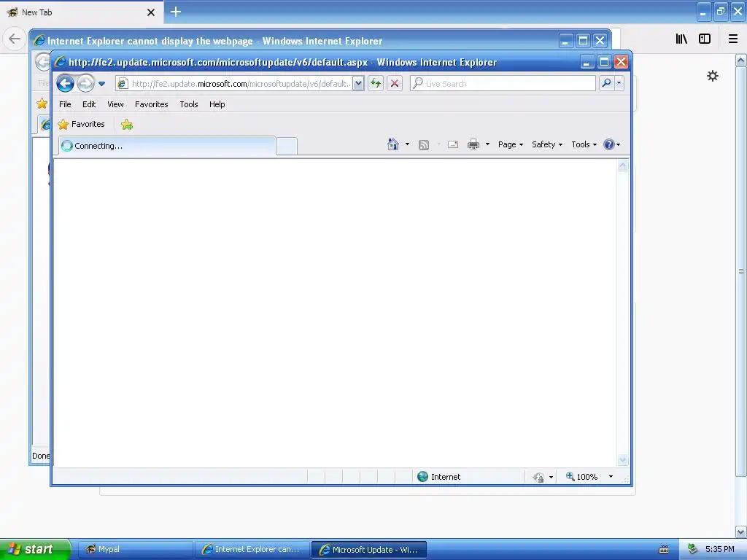
Task: Open the search provider options dropdown
Action: coord(619,83)
